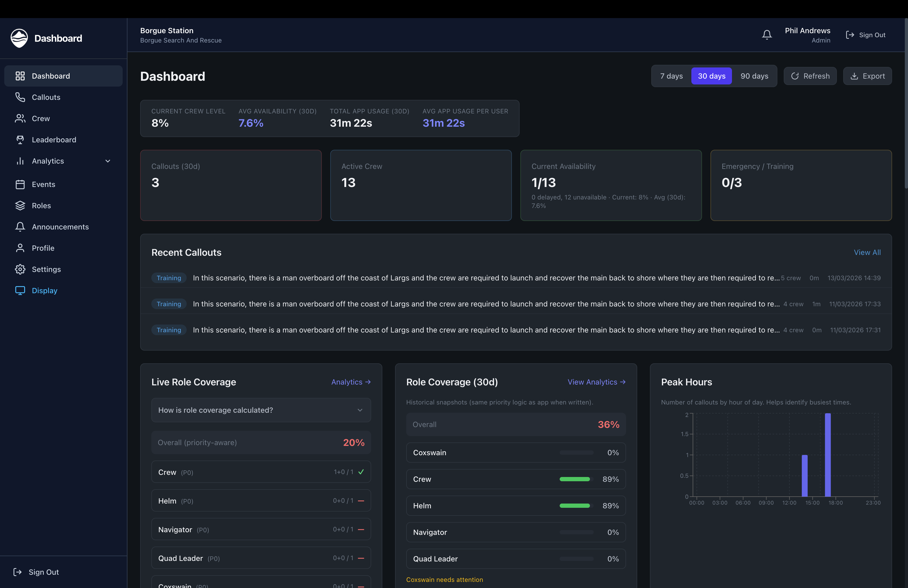
Task: Collapse the Analytics chevron in sidebar
Action: 108,161
